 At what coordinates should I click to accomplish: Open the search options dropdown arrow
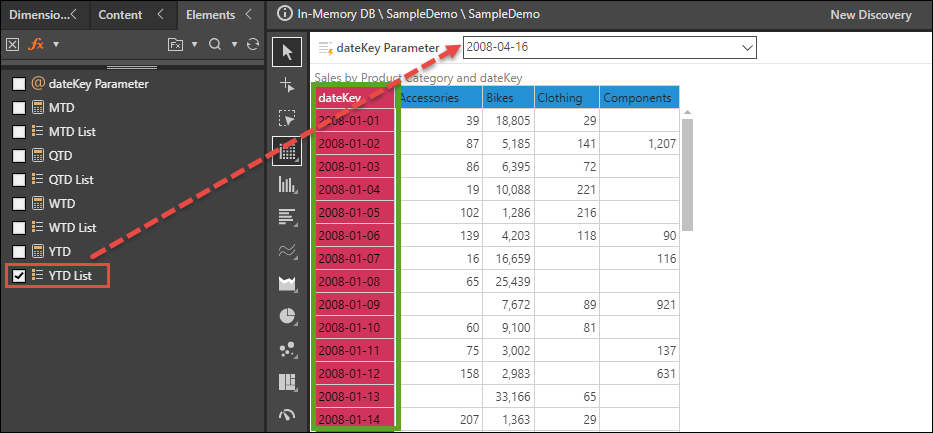point(234,45)
